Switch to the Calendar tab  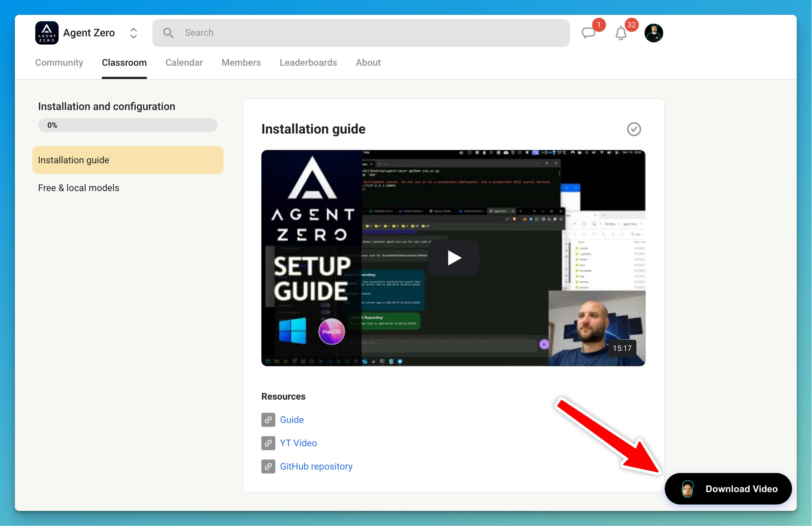pos(184,62)
